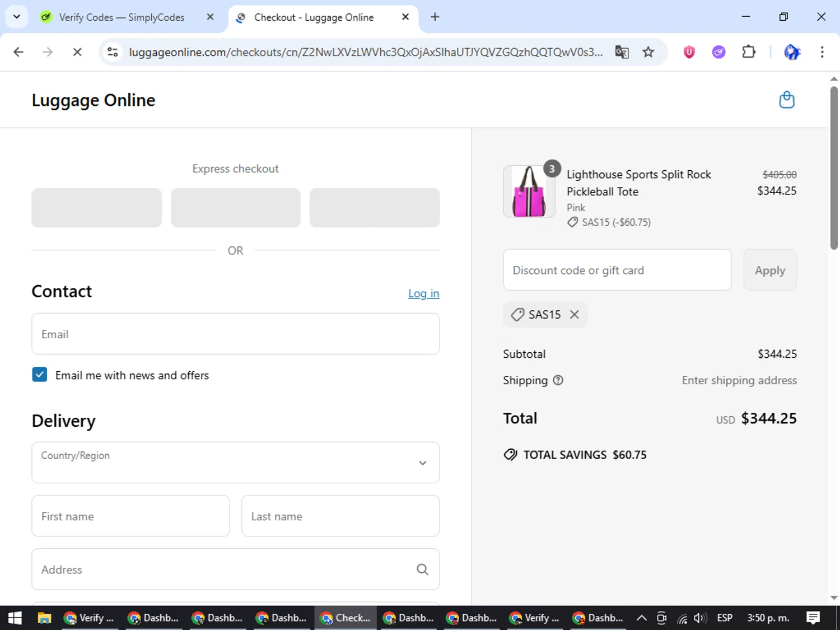The height and width of the screenshot is (630, 840).
Task: Open the network icon in system tray
Action: tap(682, 618)
